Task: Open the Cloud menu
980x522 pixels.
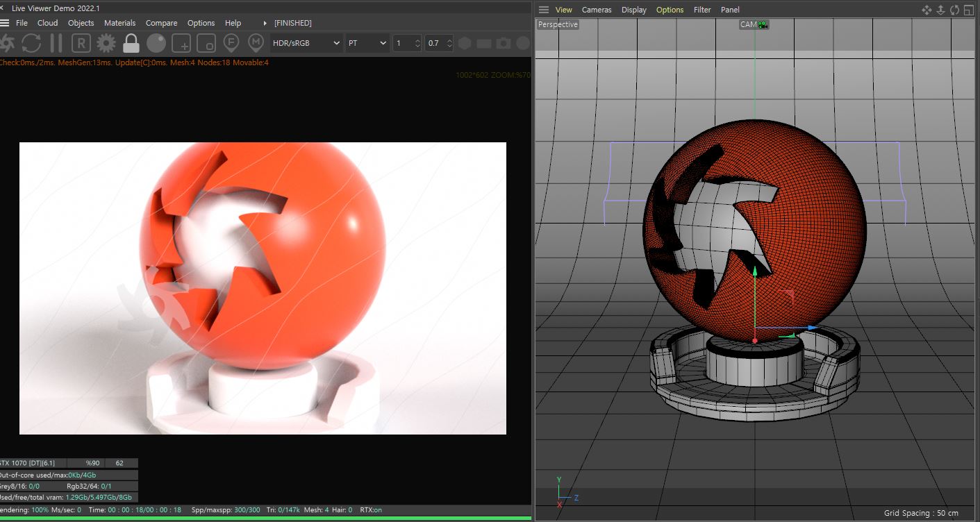Action: (x=48, y=23)
